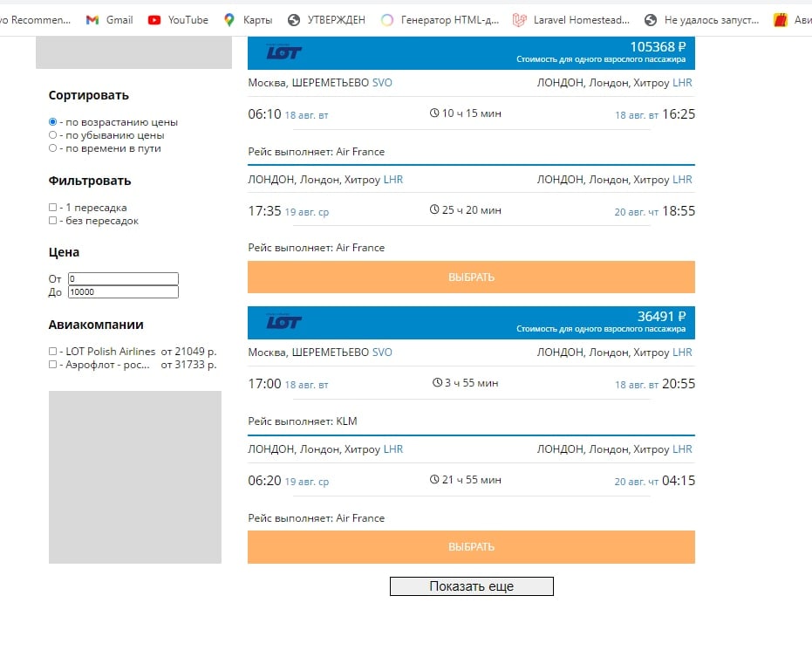Click от 21049 р. price label
Screen dimensions: 812x671
tap(188, 352)
